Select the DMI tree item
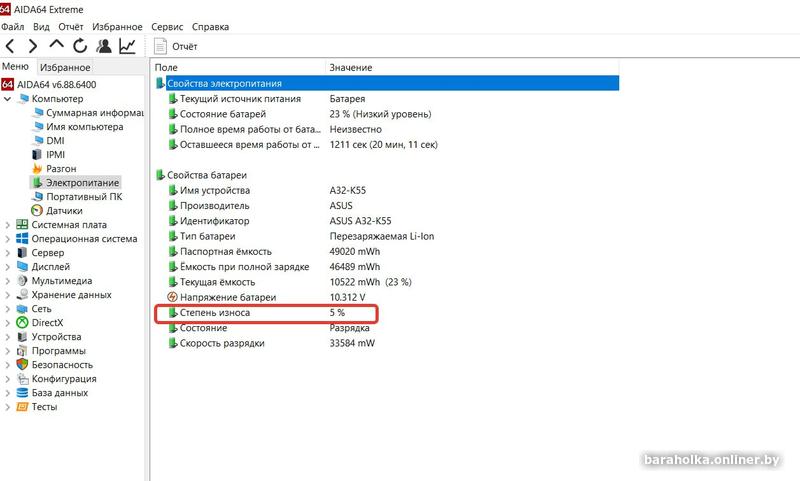This screenshot has width=800, height=481. 55,140
